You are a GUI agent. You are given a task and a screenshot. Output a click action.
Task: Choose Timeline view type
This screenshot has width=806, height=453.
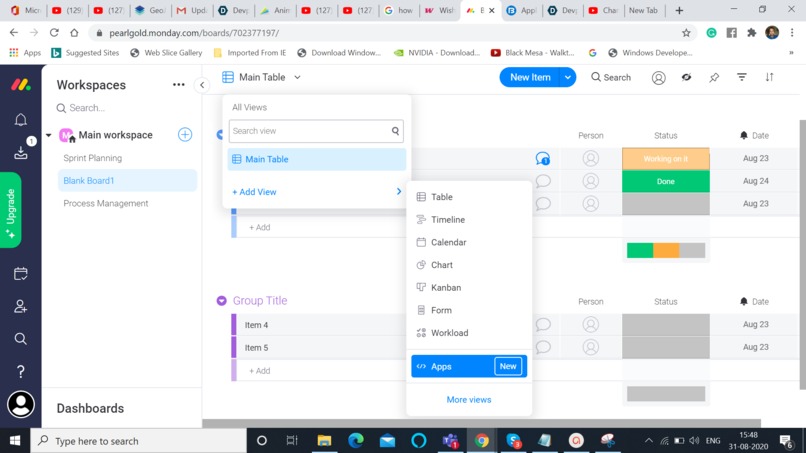(469, 220)
